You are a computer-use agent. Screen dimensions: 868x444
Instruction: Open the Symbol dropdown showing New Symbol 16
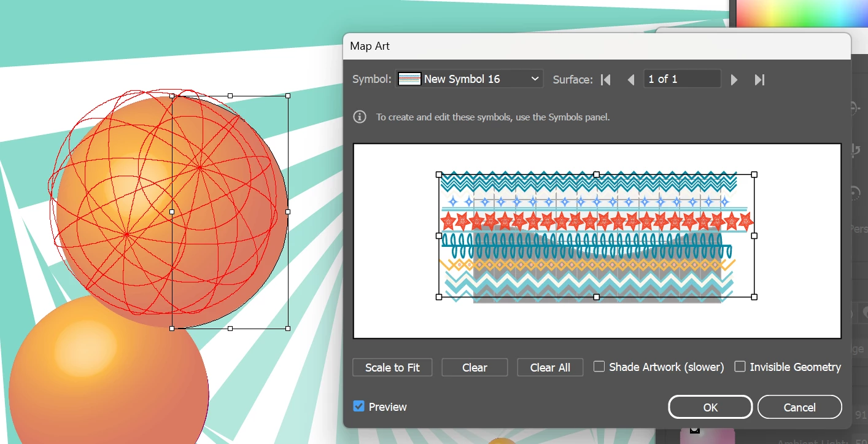pyautogui.click(x=470, y=79)
